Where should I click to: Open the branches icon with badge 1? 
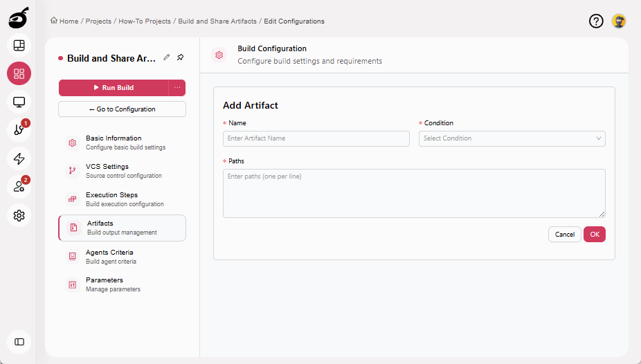click(19, 130)
